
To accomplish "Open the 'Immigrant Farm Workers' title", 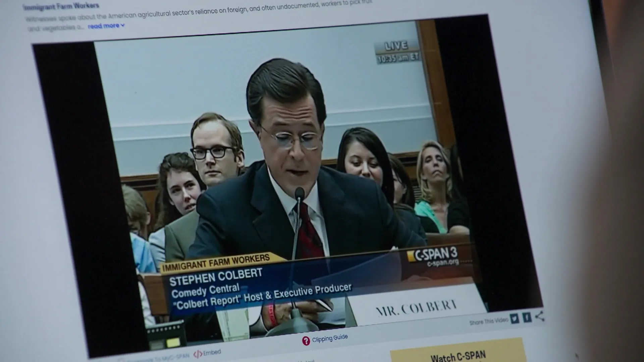I will point(61,6).
